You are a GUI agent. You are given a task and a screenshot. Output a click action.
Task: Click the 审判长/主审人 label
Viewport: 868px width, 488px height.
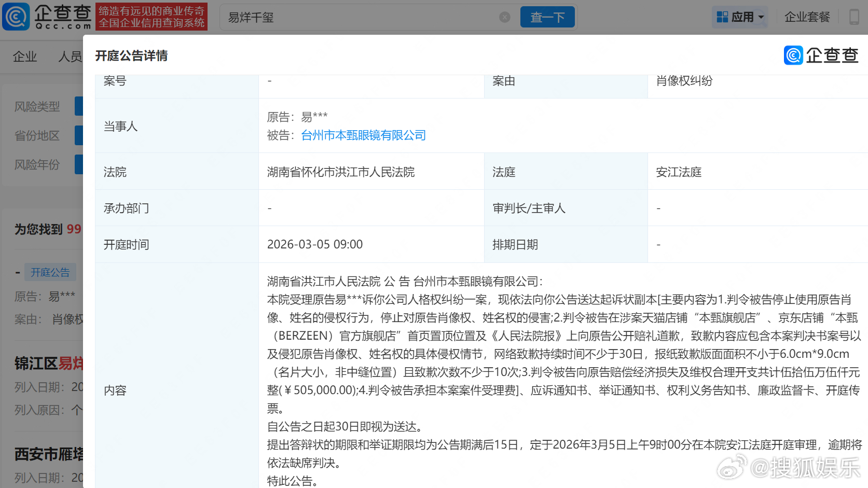(529, 208)
